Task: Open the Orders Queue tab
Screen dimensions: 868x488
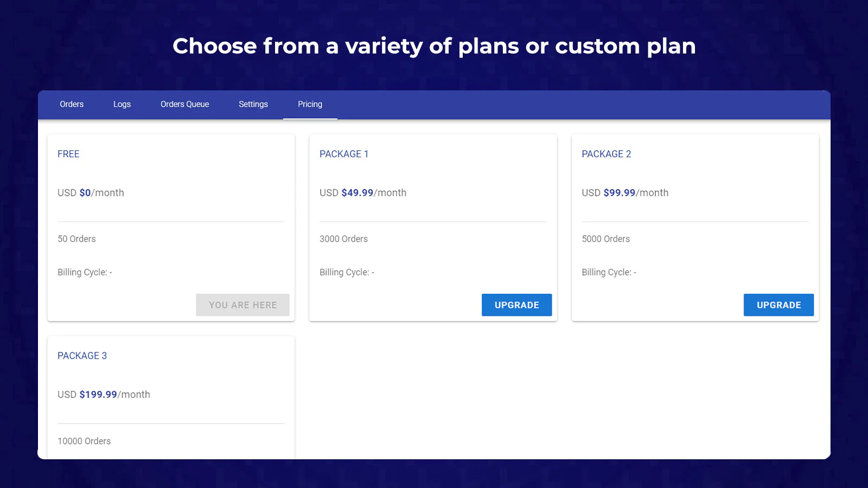Action: point(184,104)
